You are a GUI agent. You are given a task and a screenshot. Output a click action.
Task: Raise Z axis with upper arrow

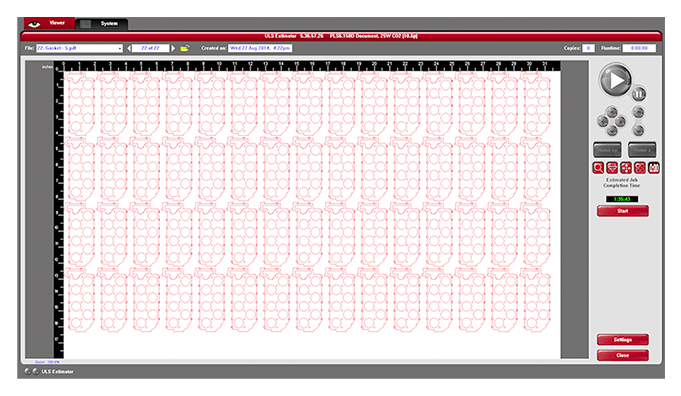tap(638, 112)
